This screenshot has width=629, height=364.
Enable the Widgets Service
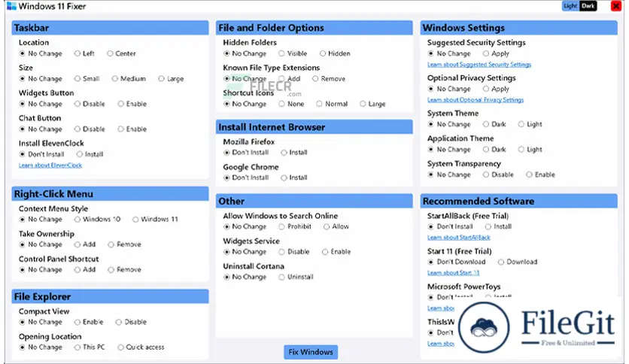[x=336, y=252]
